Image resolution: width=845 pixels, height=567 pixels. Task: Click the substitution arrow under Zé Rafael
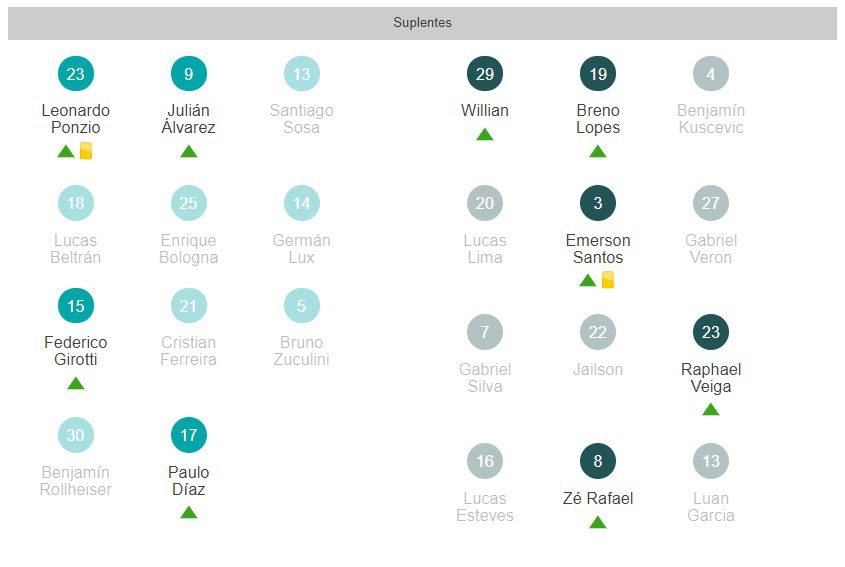pyautogui.click(x=598, y=522)
